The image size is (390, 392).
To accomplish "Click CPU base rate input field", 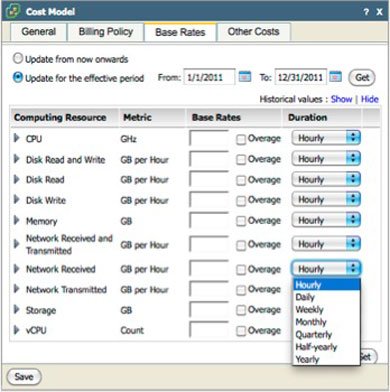I will [x=209, y=138].
